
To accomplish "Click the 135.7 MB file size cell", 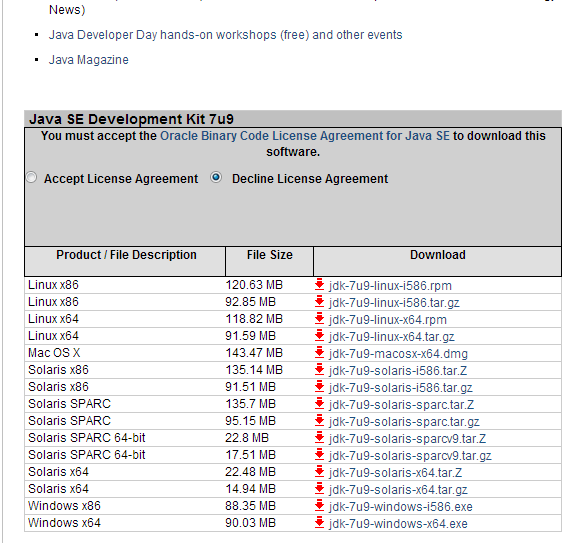I will click(250, 404).
